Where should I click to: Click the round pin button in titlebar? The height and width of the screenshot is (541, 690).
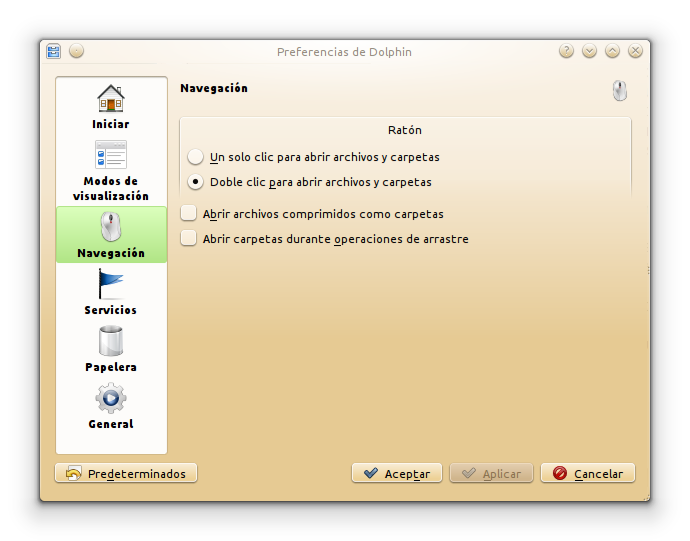(x=77, y=51)
